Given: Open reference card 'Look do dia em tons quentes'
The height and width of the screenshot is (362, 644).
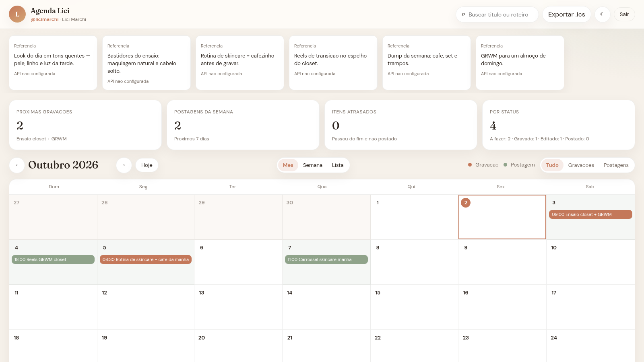Looking at the screenshot, I should tap(53, 63).
